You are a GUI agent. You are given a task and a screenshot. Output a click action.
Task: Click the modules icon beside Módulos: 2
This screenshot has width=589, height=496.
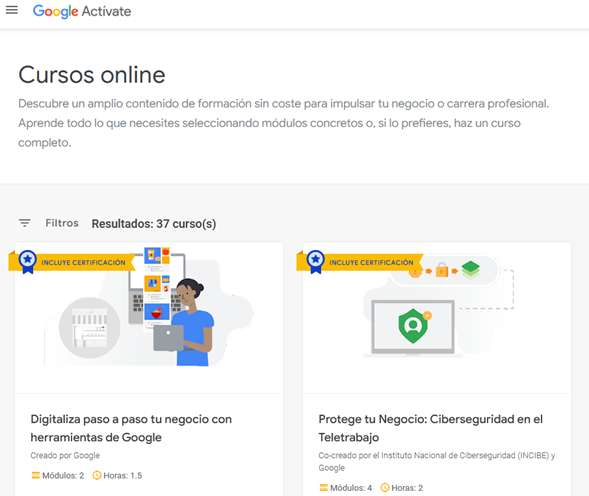coord(36,475)
